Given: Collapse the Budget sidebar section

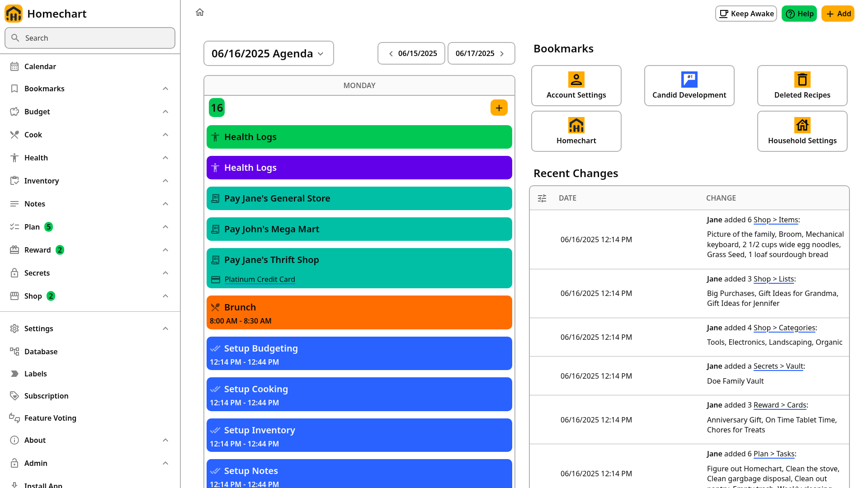Looking at the screenshot, I should point(165,112).
